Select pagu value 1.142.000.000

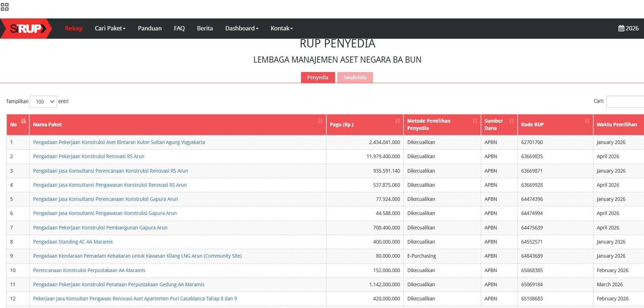coord(385,284)
